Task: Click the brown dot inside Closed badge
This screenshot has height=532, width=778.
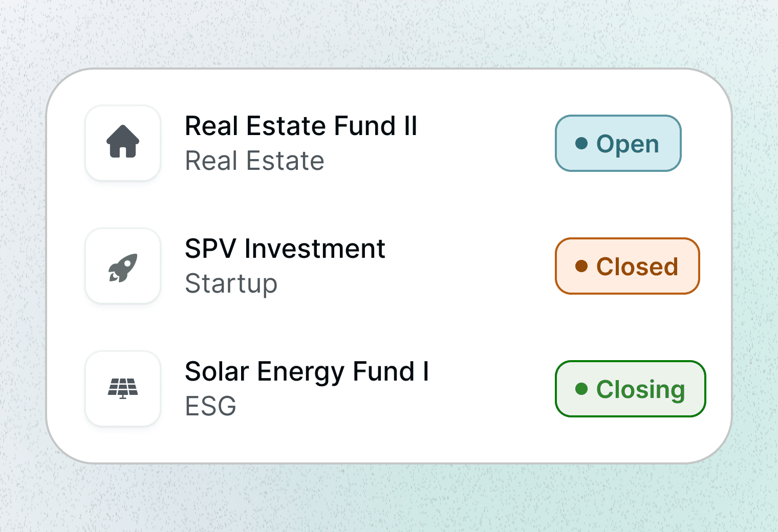Action: coord(581,266)
